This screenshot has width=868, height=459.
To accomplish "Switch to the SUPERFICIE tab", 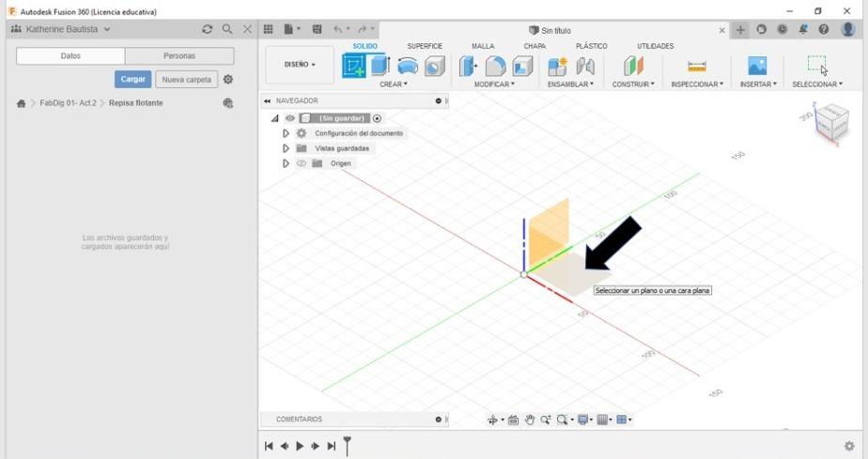I will (x=425, y=46).
